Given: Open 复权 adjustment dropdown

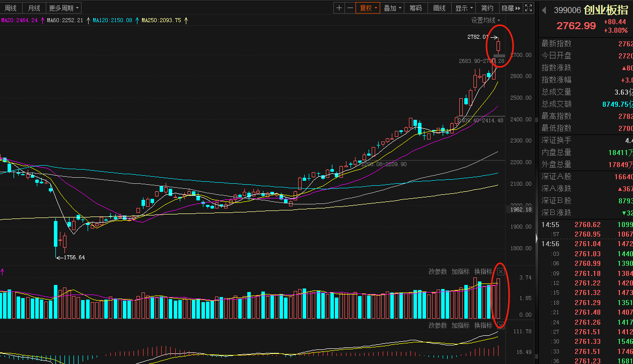Looking at the screenshot, I should (368, 8).
